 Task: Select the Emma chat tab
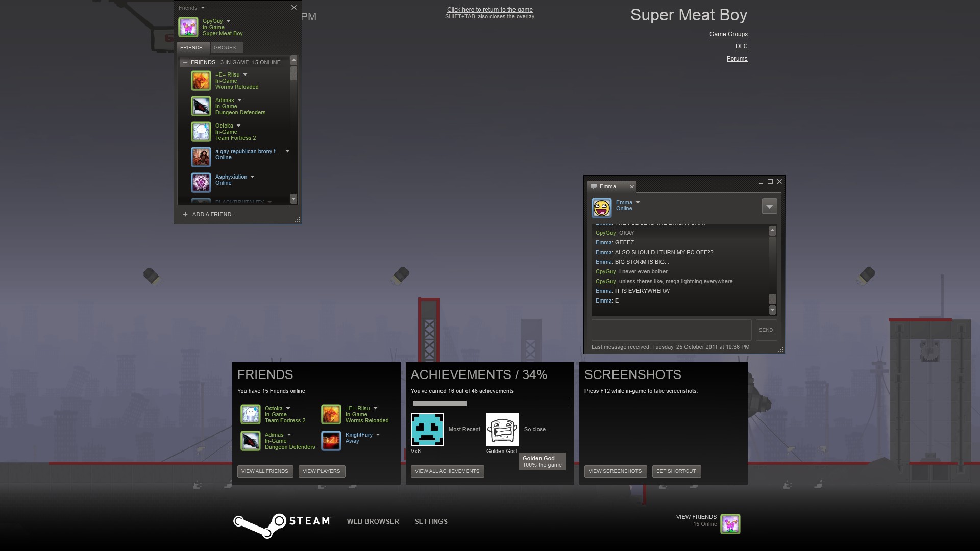coord(608,186)
